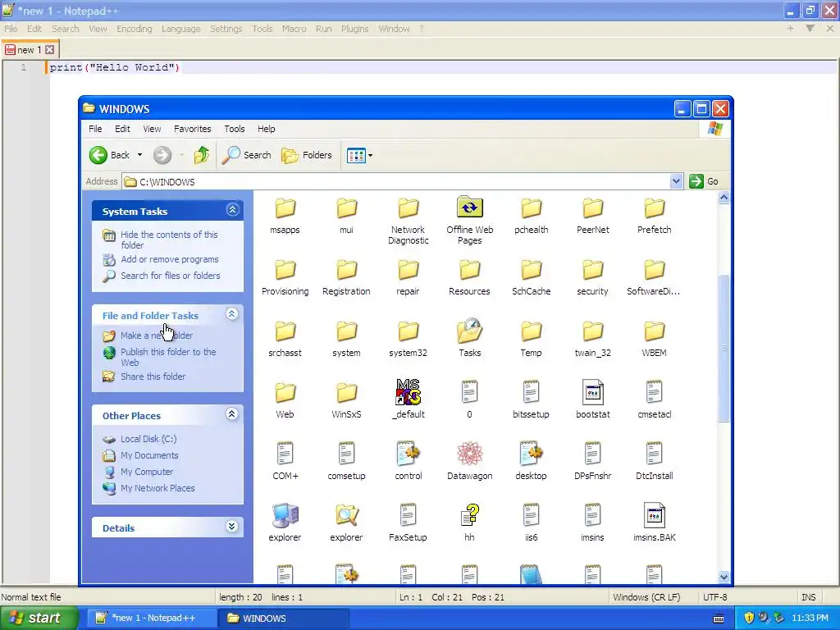This screenshot has width=840, height=630.
Task: Toggle the Folders pane button
Action: [307, 155]
